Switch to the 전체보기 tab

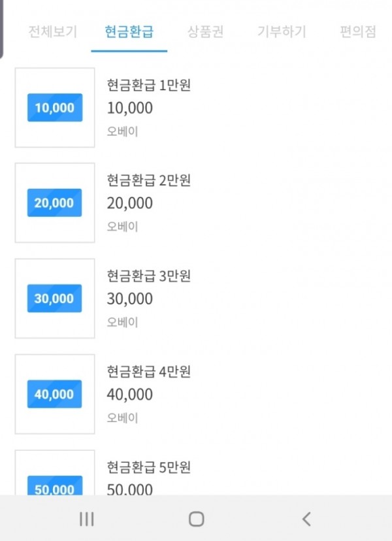(x=53, y=31)
